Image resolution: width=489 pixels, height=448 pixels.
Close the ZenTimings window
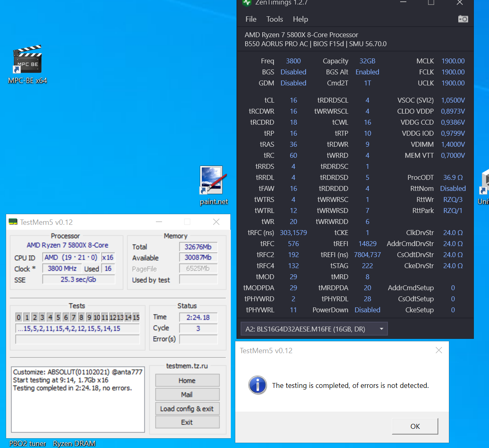[x=460, y=3]
